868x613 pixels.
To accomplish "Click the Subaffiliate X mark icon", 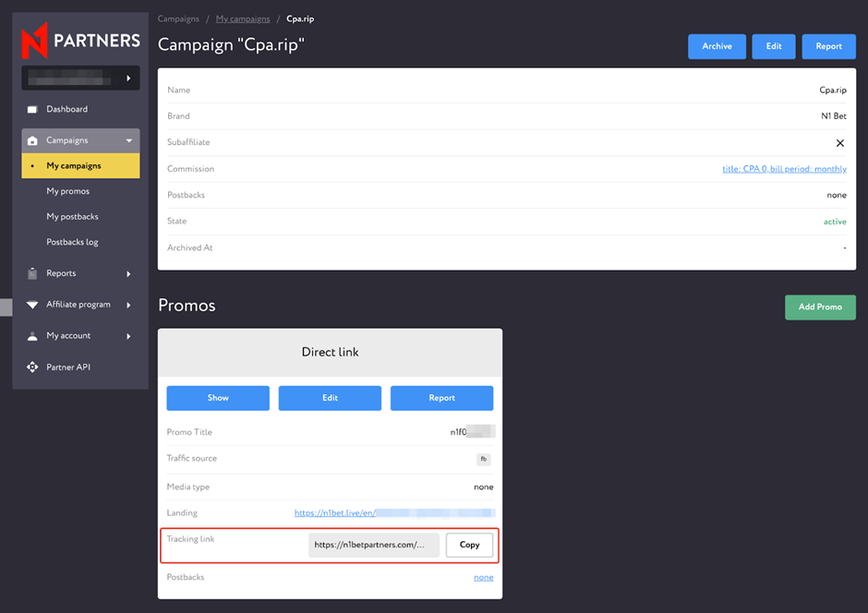I will pos(839,143).
